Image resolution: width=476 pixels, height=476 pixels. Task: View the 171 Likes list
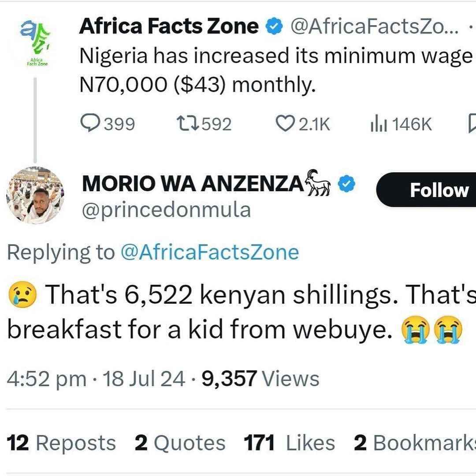point(290,443)
